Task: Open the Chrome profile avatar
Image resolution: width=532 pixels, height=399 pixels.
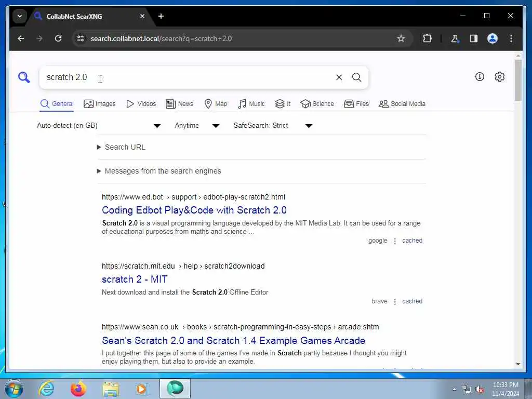Action: tap(493, 38)
